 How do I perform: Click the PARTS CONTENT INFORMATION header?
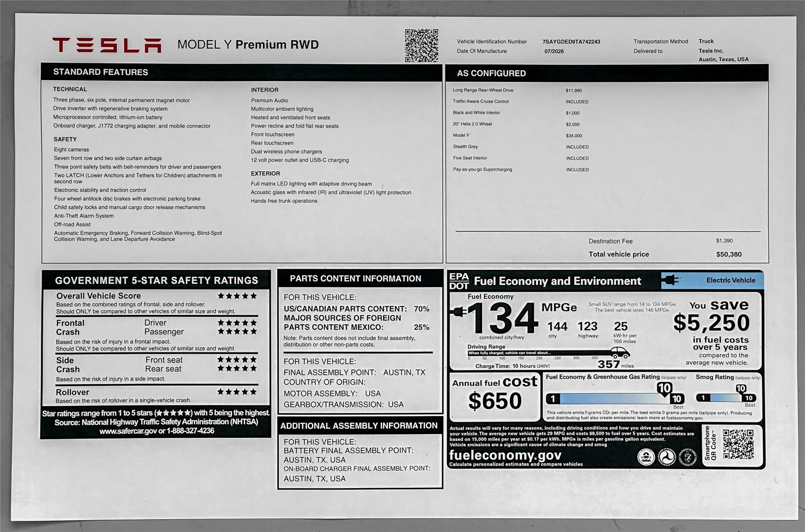(355, 279)
